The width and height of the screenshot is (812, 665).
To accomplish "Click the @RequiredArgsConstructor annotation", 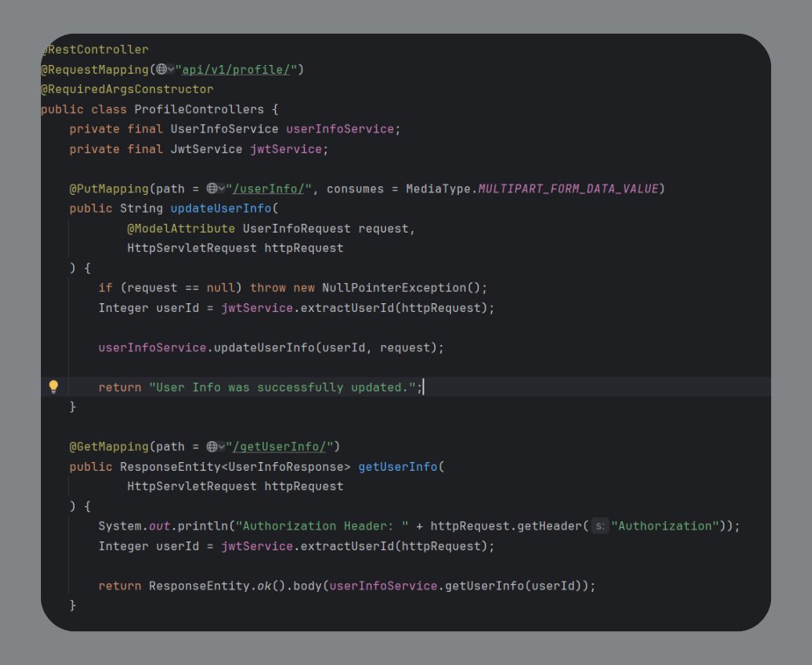I will pyautogui.click(x=127, y=89).
